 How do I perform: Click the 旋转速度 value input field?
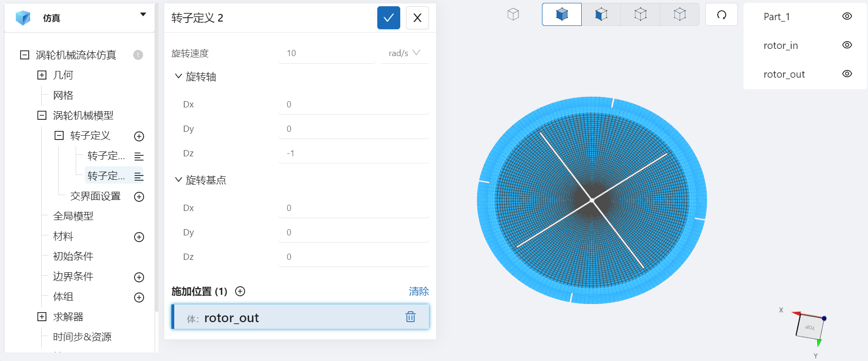(327, 53)
